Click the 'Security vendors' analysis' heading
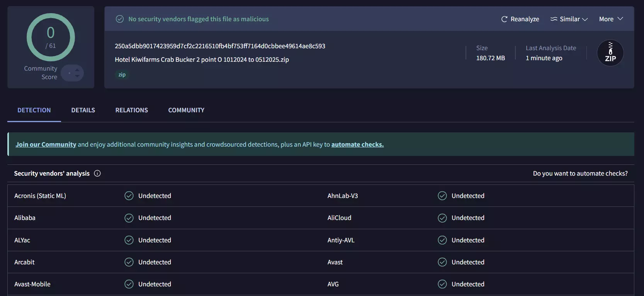Image resolution: width=644 pixels, height=296 pixels. point(52,173)
